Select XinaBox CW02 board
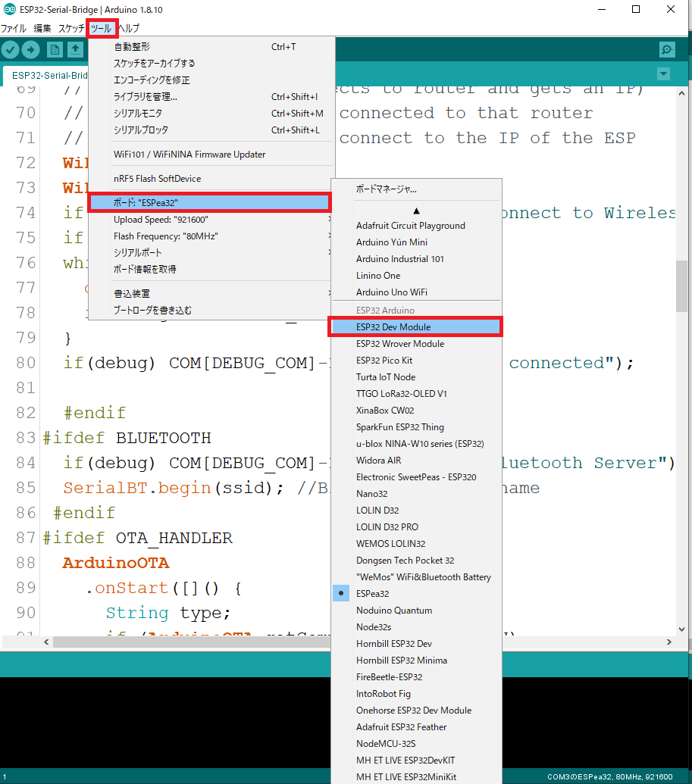 tap(416, 410)
